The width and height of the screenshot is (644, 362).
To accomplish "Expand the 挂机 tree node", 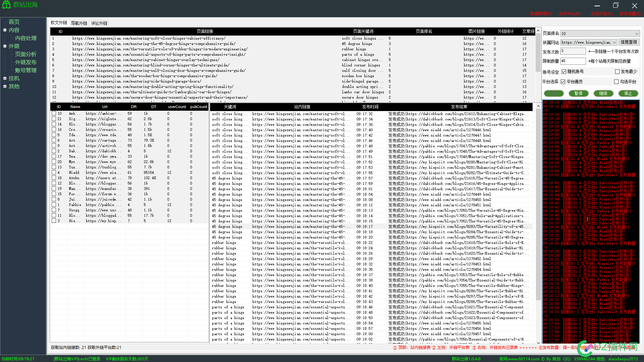I will click(x=5, y=78).
